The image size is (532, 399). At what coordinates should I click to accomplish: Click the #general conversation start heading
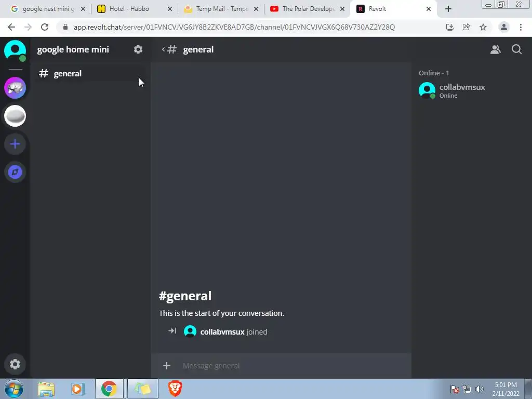click(185, 296)
